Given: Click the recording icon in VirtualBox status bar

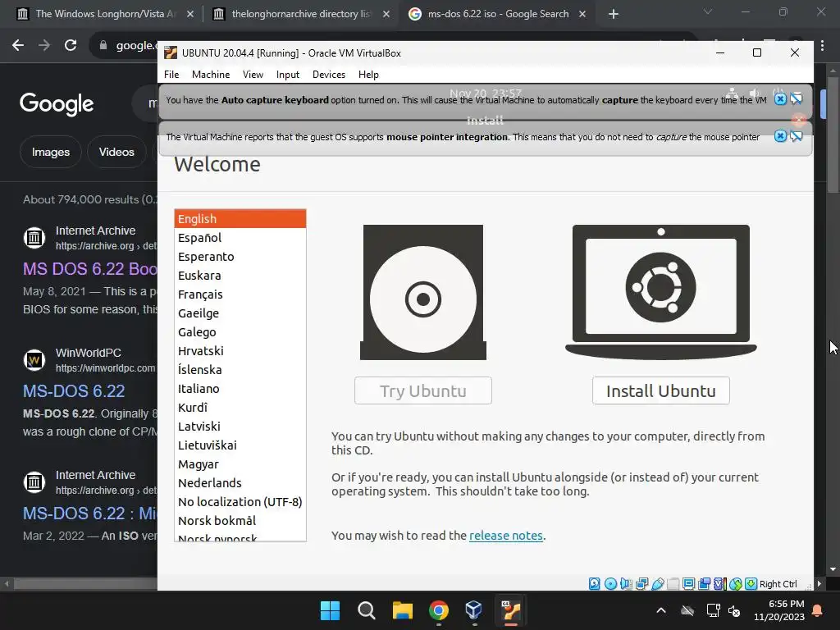Looking at the screenshot, I should 705,584.
